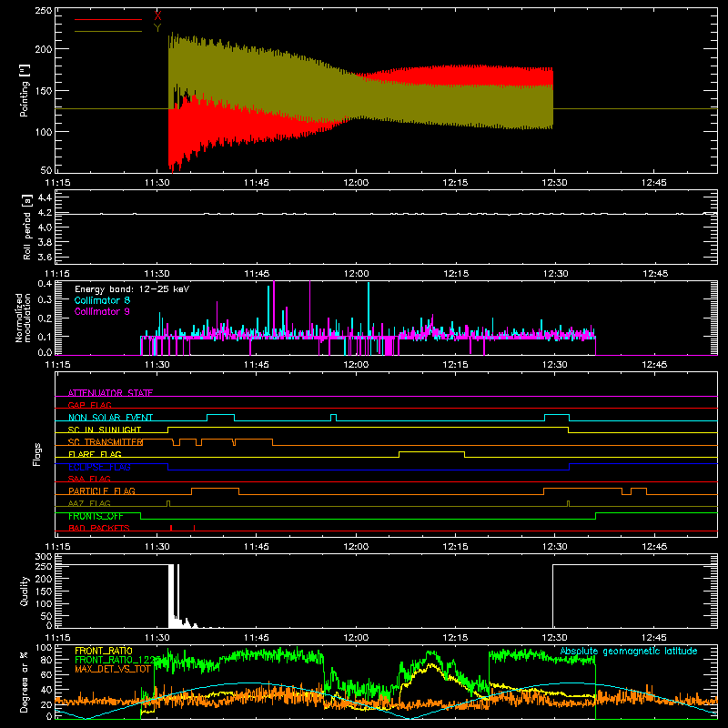This screenshot has width=728, height=728.
Task: Click the 11:30 time label of the Quality plot
Action: pyautogui.click(x=157, y=638)
